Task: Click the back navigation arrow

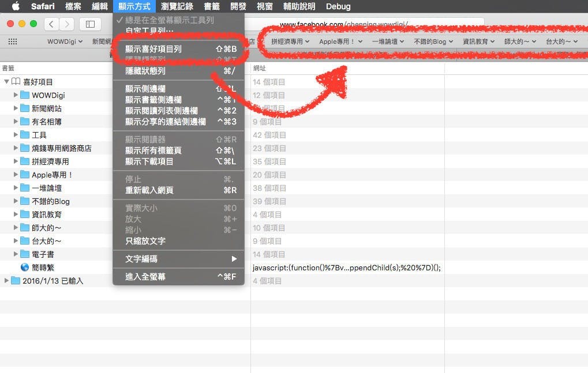Action: tap(51, 24)
